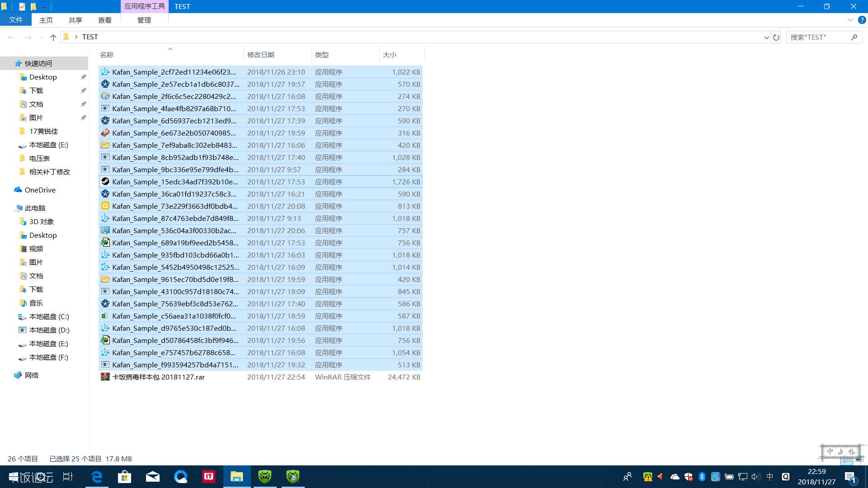Click the Steam-icon Kafan_Sample_15edc34ad7f392b10e file

point(260,182)
